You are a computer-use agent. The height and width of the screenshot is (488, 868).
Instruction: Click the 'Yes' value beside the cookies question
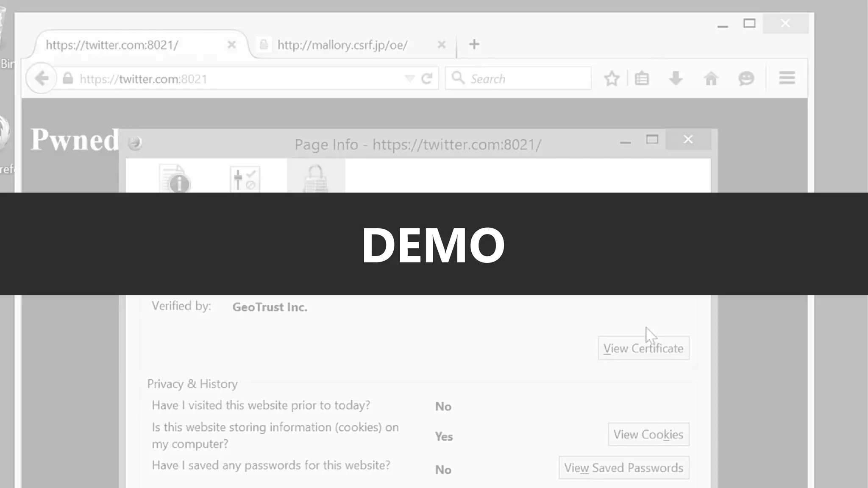[444, 436]
